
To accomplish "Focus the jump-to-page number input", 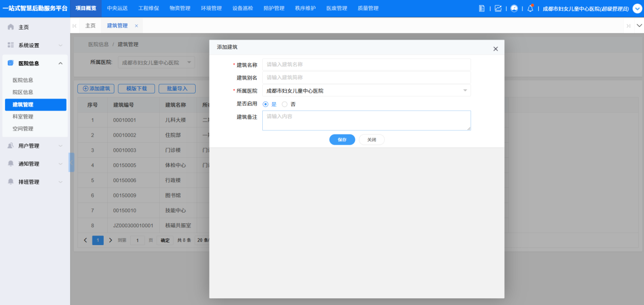I will pyautogui.click(x=137, y=240).
